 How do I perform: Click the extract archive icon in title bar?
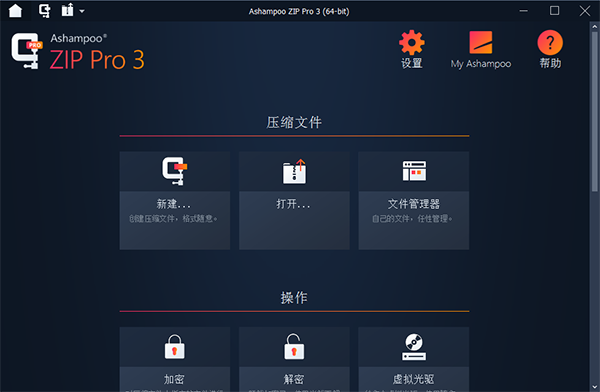click(x=68, y=10)
